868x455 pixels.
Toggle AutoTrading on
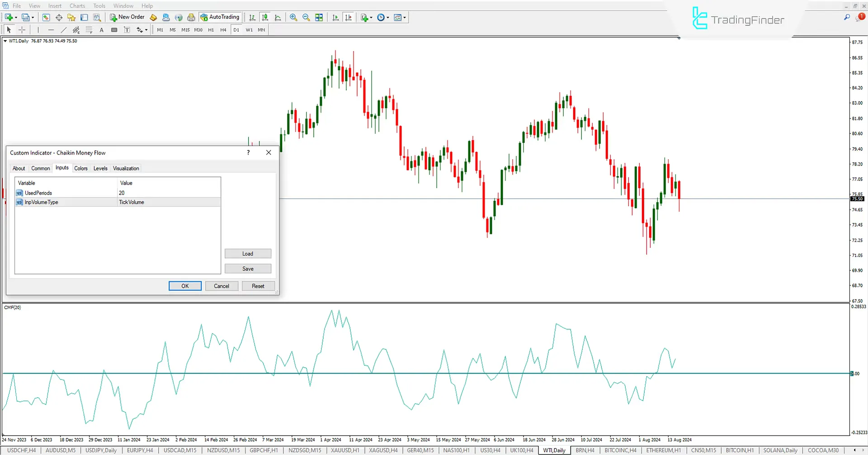(x=220, y=17)
